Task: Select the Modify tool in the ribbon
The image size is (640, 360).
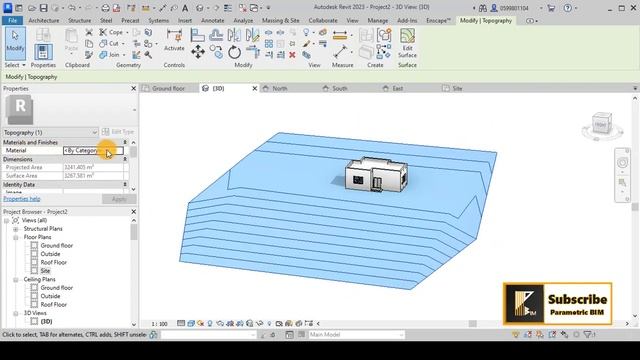Action: [x=15, y=43]
